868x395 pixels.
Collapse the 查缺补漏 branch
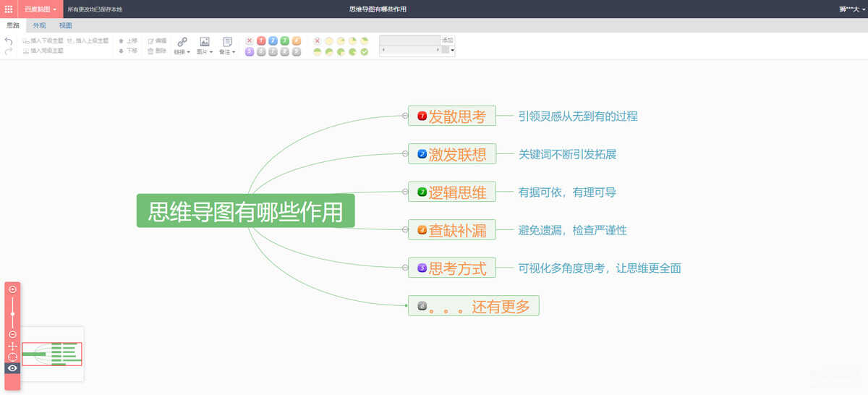tap(405, 230)
